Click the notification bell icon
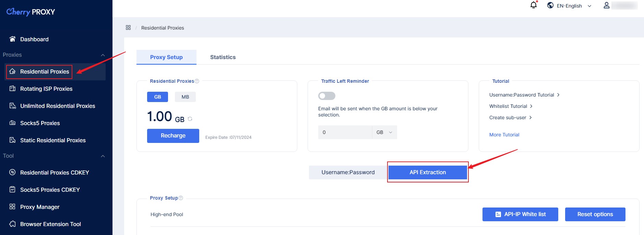Viewport: 644px width, 235px height. tap(533, 5)
